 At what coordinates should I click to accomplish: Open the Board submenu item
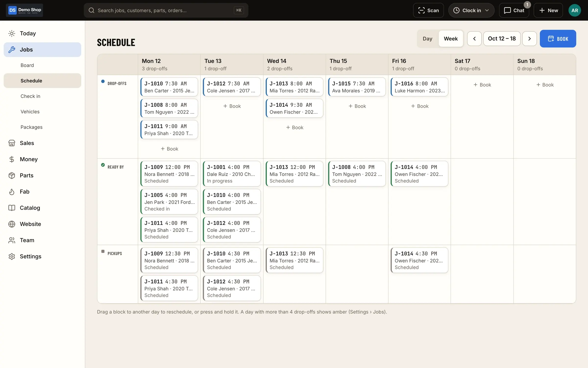(x=42, y=65)
